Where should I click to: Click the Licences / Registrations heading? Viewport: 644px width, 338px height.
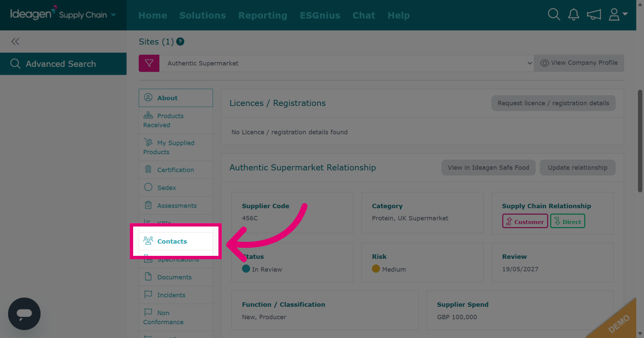[277, 103]
